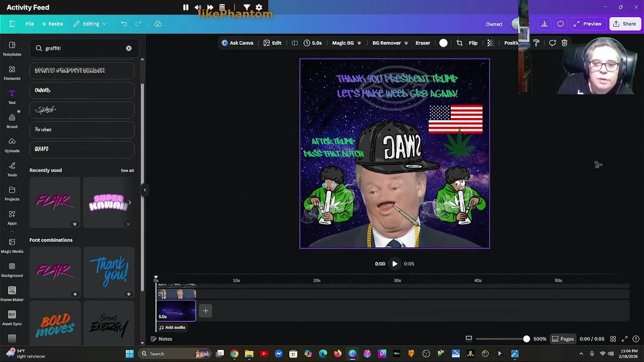Open the Uploads panel

(x=12, y=145)
